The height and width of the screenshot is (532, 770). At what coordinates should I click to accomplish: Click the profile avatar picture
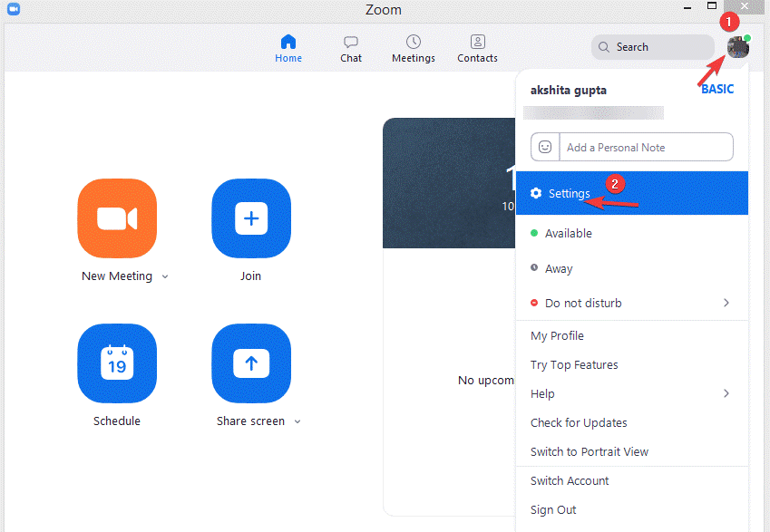coord(737,46)
